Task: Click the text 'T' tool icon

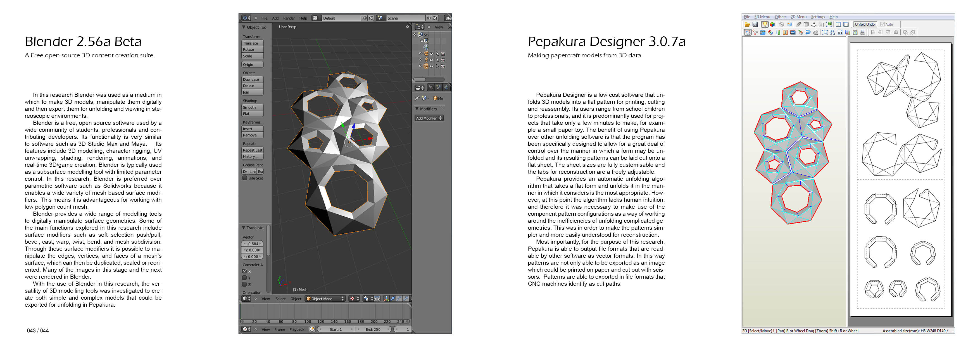Action: click(x=785, y=32)
